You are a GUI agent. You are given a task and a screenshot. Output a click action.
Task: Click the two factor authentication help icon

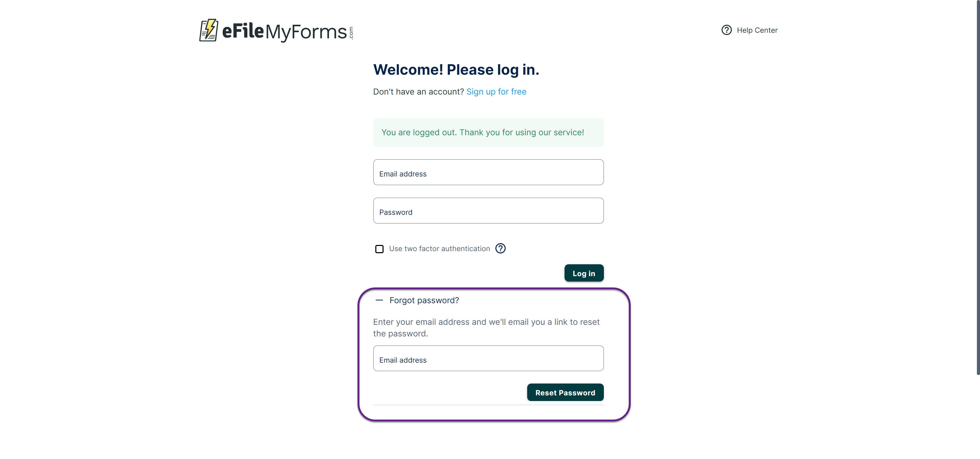tap(500, 249)
